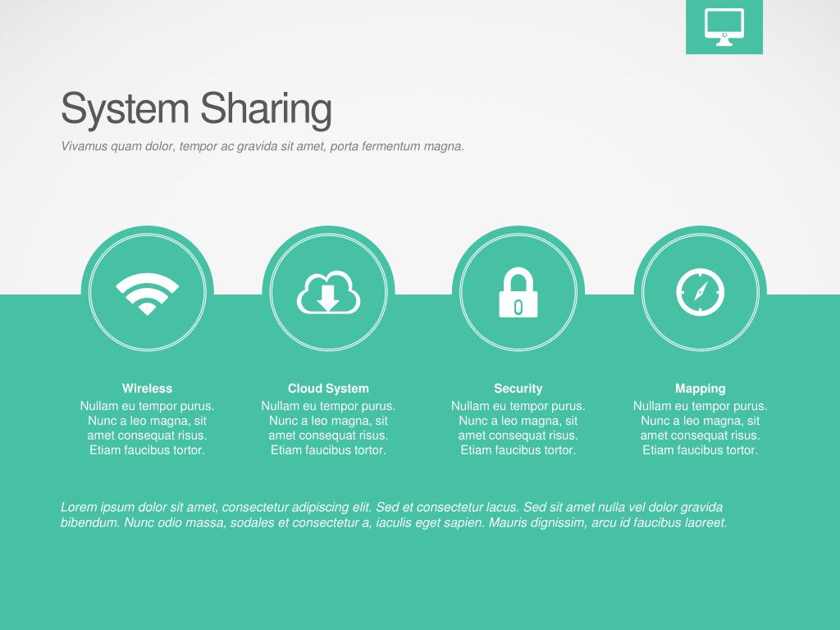
Task: Click the System Sharing title
Action: pos(196,109)
